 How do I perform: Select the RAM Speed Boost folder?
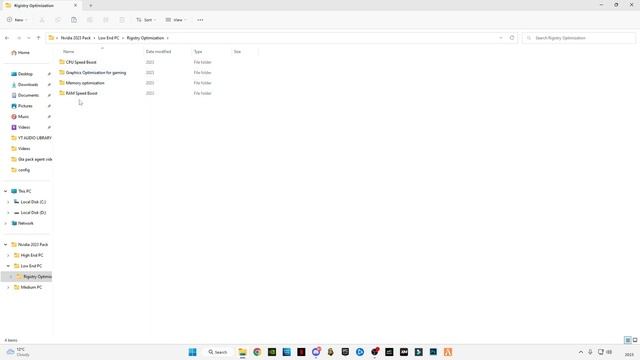point(81,93)
